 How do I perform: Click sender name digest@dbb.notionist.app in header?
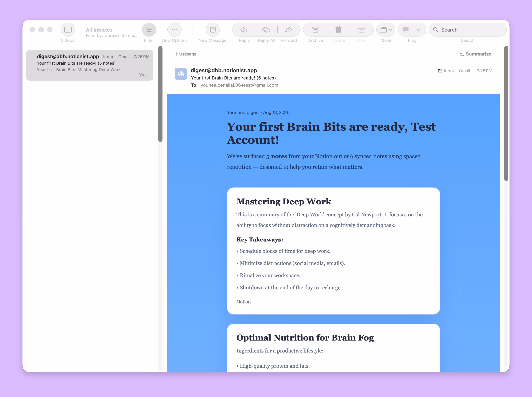coord(224,70)
